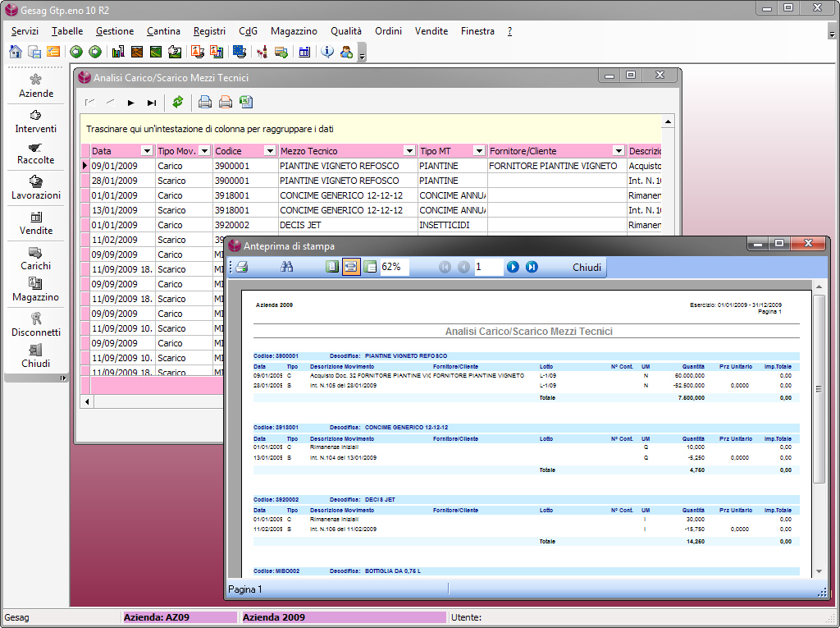
Task: Export the grid using the Excel icon
Action: tap(246, 103)
